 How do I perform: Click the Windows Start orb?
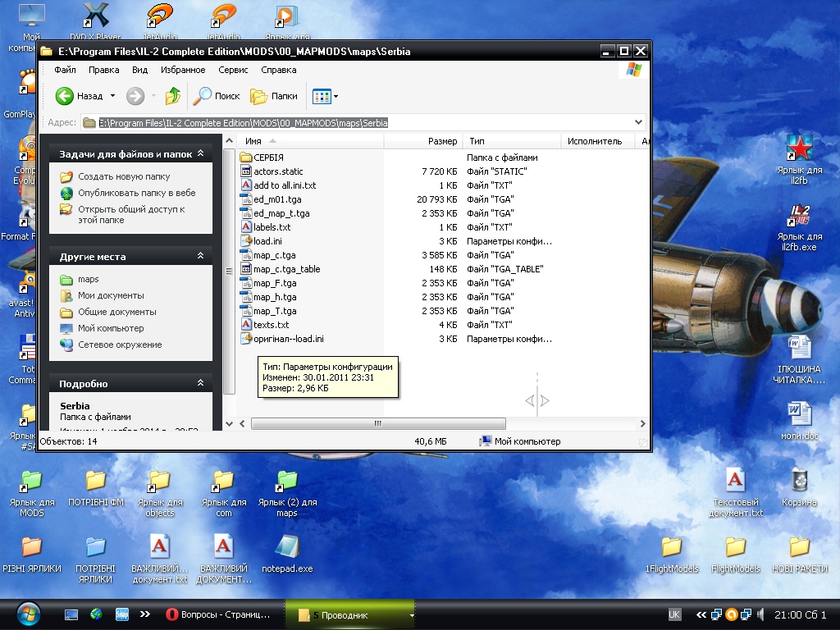point(29,614)
